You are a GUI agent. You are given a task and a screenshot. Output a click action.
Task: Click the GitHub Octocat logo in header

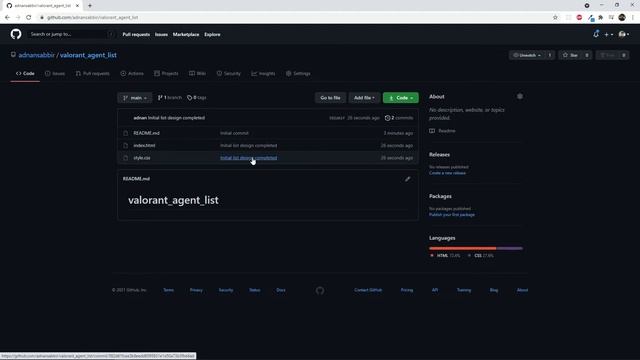pos(16,34)
